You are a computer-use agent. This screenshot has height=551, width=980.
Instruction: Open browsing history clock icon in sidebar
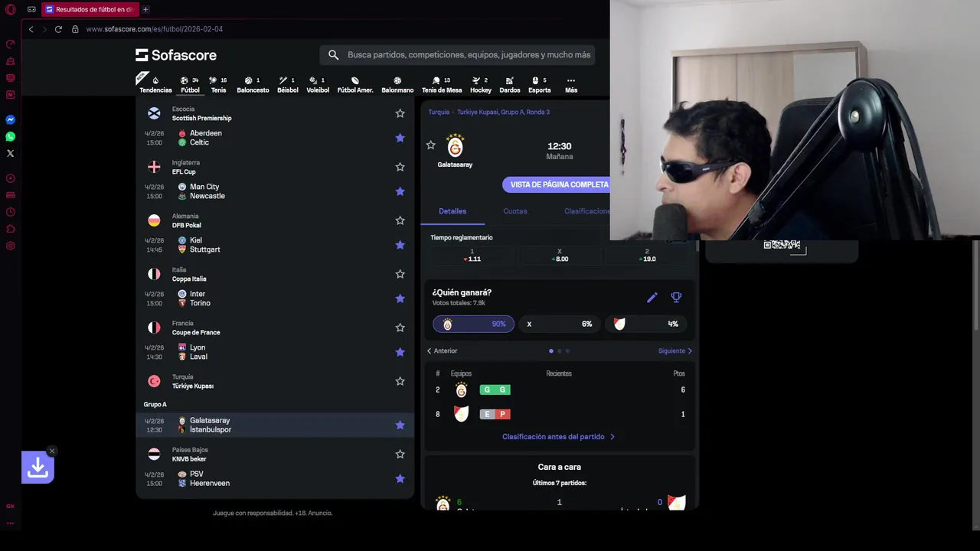11,212
